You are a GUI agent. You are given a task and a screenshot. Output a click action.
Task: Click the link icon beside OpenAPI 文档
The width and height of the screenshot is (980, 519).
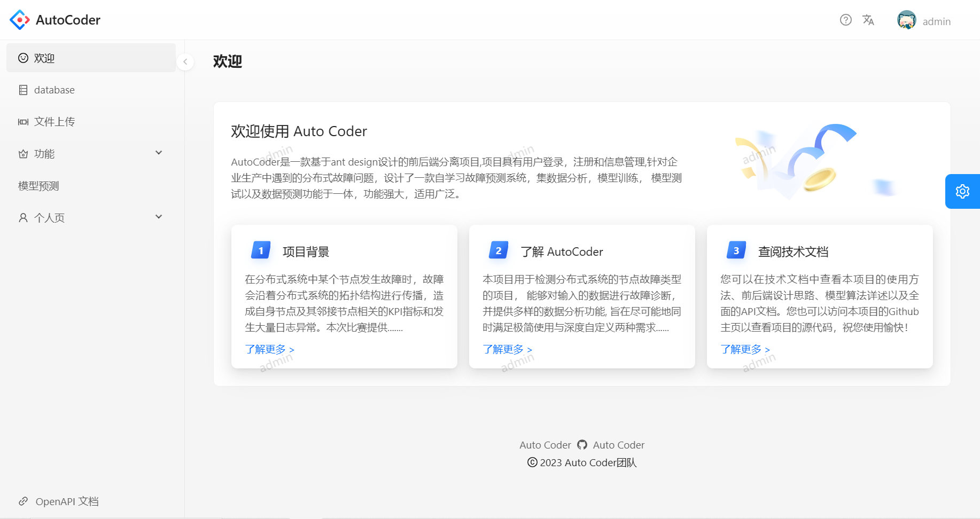[x=23, y=501]
